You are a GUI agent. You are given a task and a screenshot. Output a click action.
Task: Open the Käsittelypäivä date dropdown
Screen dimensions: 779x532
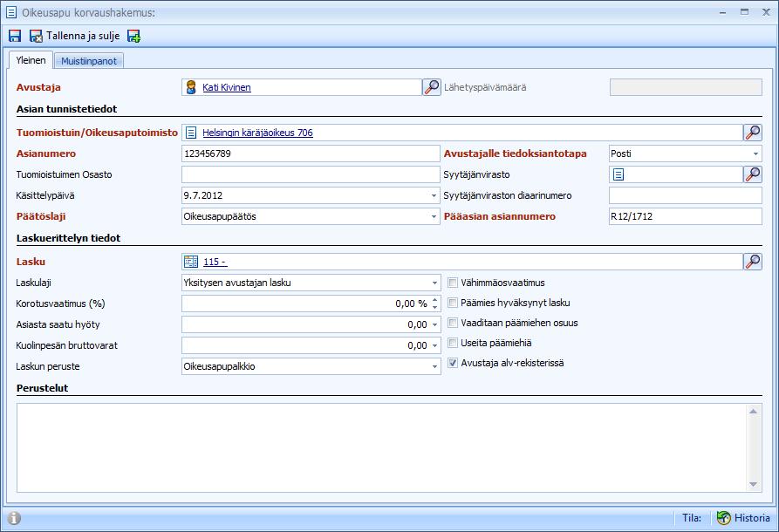[434, 195]
